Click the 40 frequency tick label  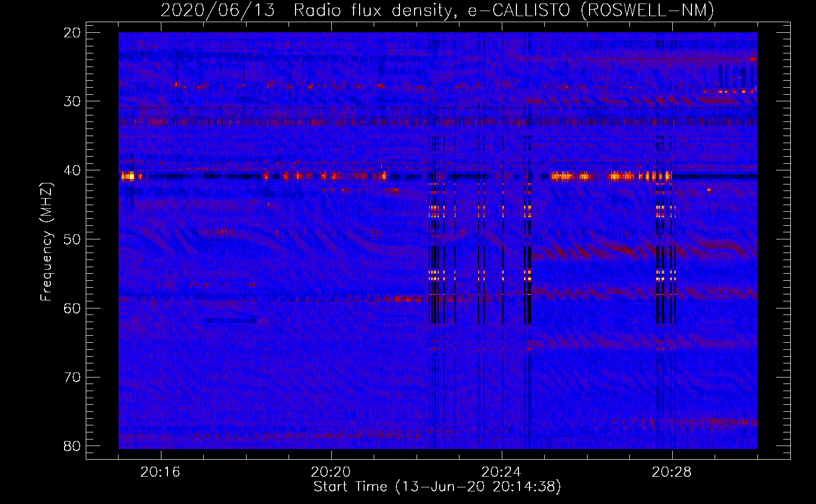click(73, 170)
